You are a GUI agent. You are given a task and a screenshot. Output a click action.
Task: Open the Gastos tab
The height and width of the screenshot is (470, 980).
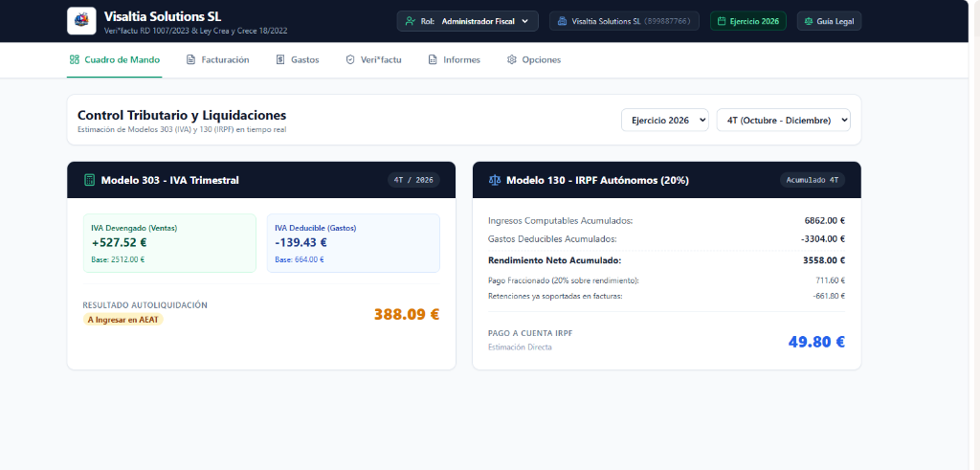pos(298,60)
